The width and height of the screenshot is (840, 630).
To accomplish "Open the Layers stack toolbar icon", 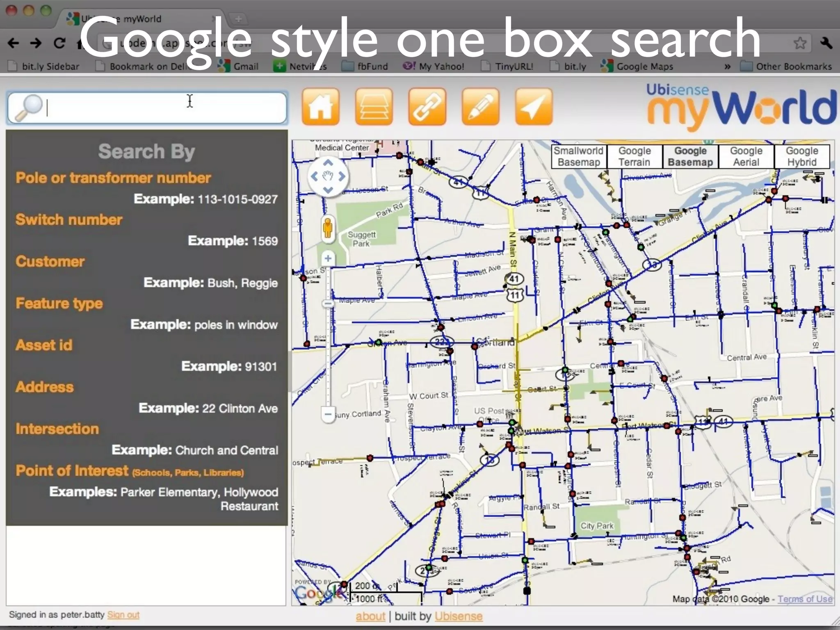I will [x=374, y=107].
